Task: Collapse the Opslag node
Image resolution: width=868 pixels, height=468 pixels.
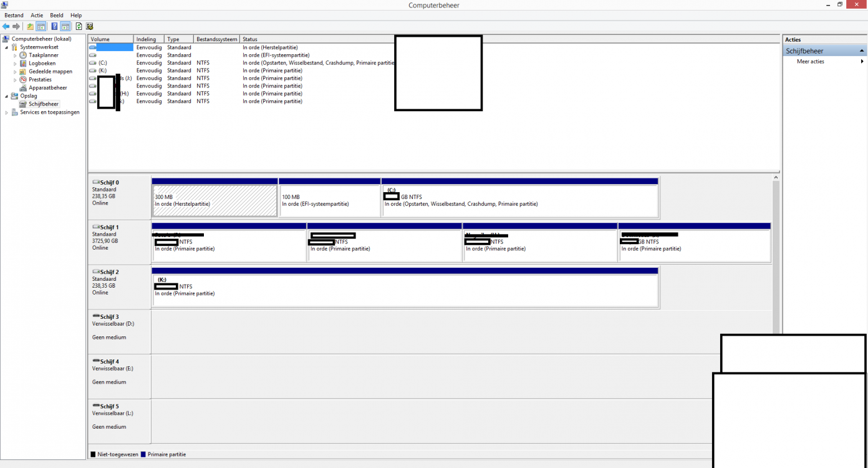Action: tap(7, 96)
